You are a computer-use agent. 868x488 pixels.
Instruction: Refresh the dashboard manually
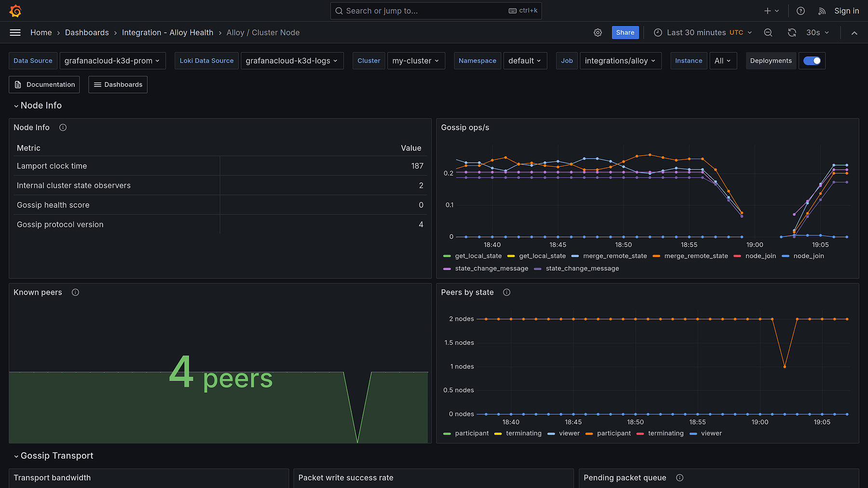click(x=792, y=32)
